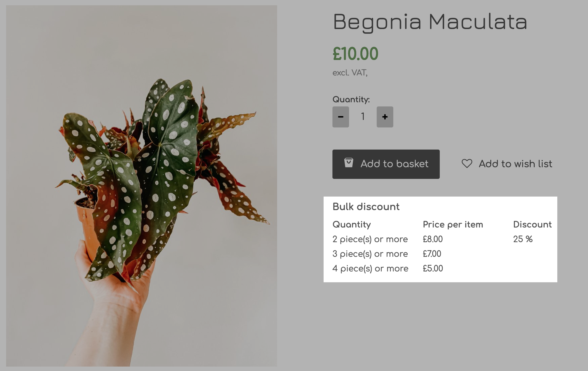
Task: Click the plus icon to increase quantity
Action: tap(385, 117)
